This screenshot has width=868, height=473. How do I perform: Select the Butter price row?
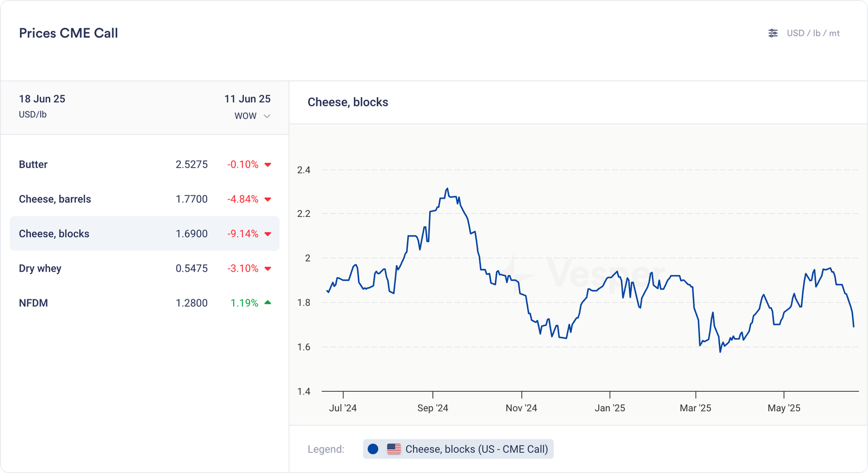(x=144, y=164)
